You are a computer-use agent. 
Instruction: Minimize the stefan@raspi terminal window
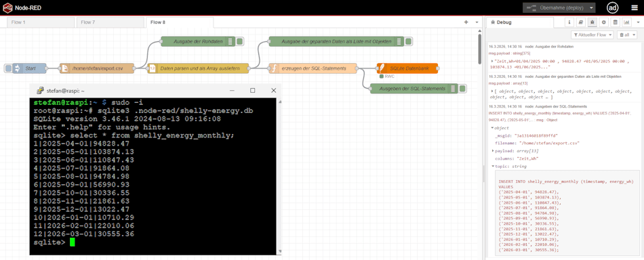pos(232,90)
